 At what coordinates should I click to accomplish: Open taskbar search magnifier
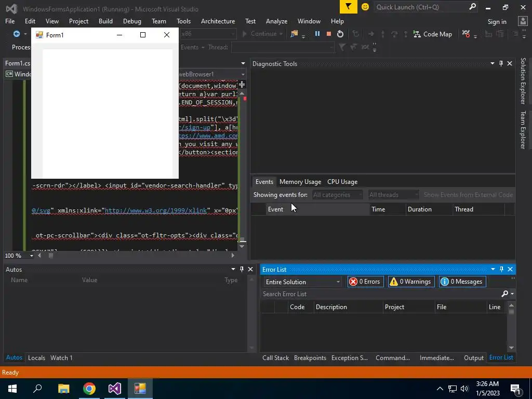point(37,389)
